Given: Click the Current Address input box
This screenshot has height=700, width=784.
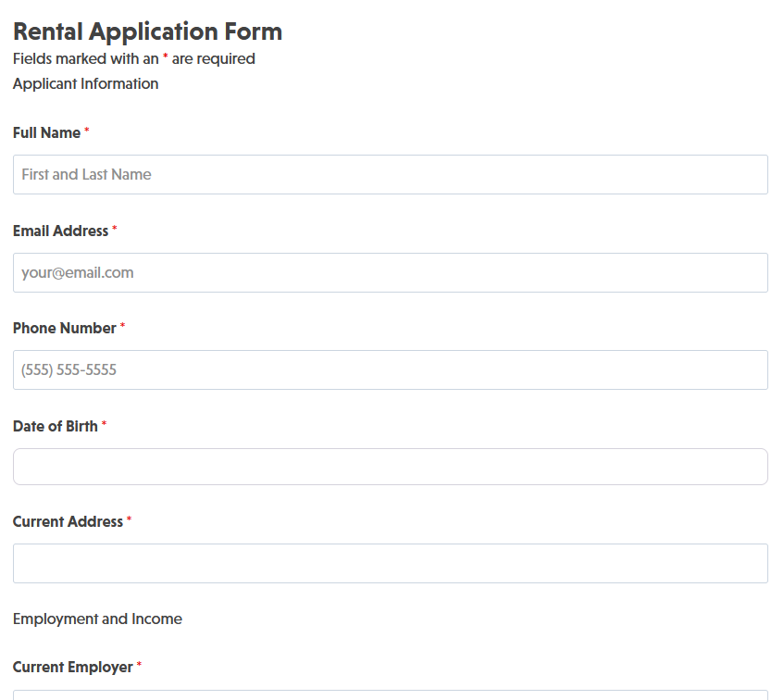Looking at the screenshot, I should click(x=390, y=563).
